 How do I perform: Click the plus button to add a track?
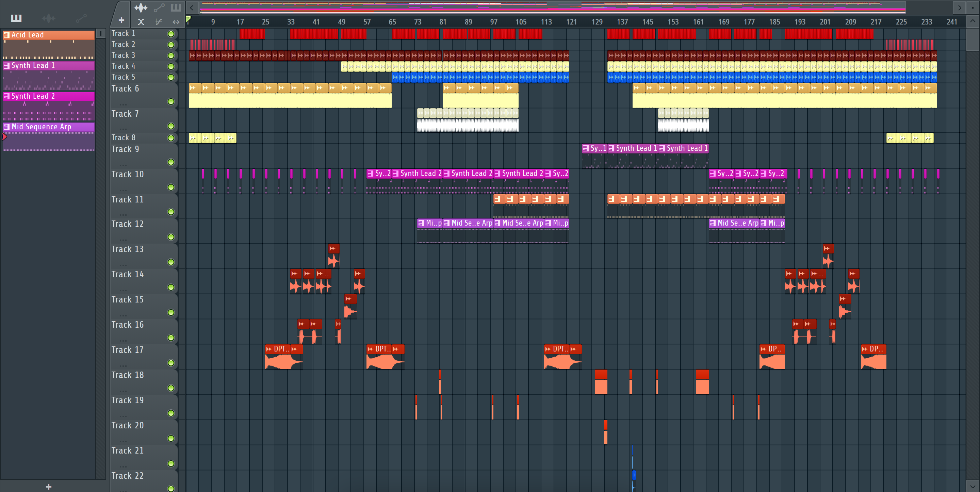pos(121,20)
